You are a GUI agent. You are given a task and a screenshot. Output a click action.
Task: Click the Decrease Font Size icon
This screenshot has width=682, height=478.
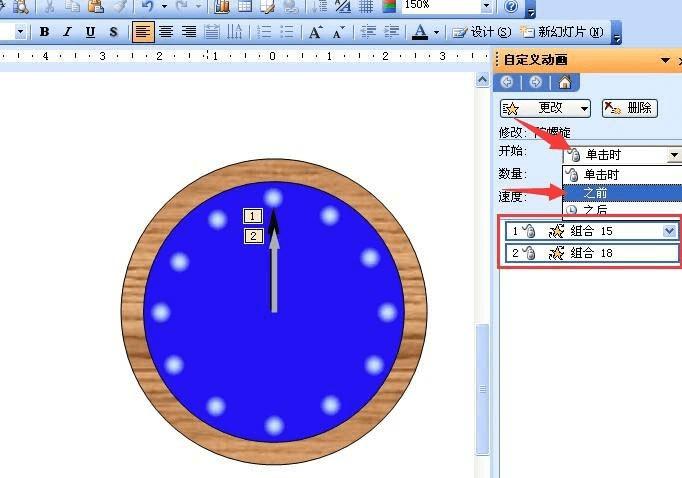click(338, 32)
